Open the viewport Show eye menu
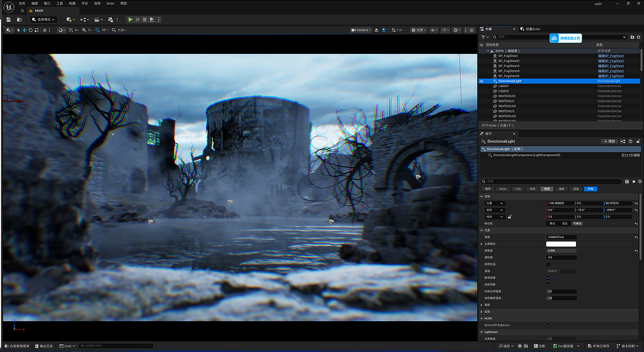The height and width of the screenshot is (352, 644). 434,30
